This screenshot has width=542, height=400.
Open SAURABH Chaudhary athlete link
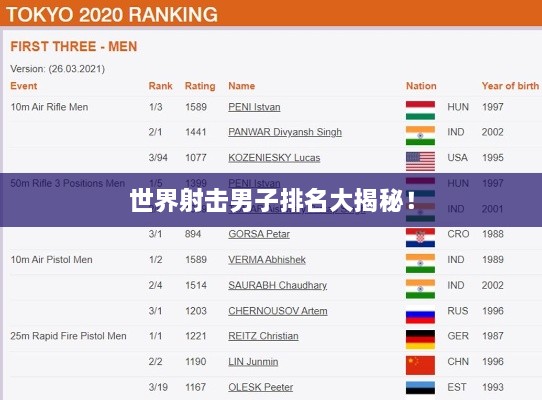click(x=278, y=286)
